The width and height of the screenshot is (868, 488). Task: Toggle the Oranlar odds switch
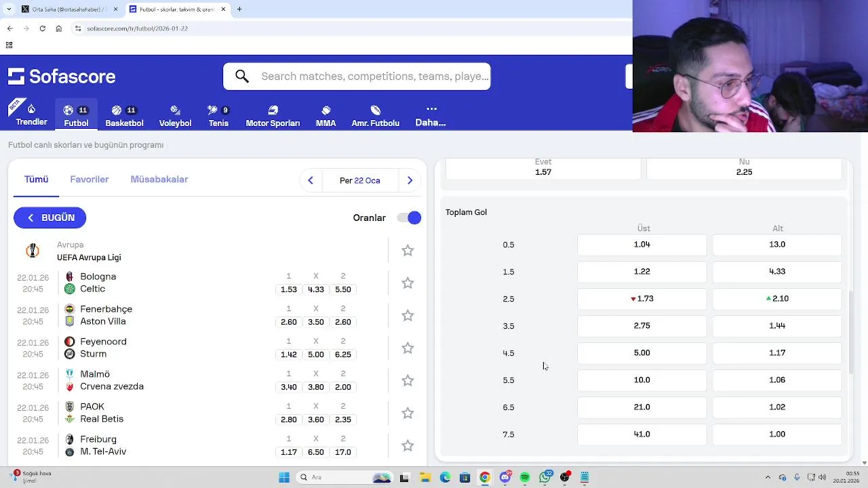coord(410,218)
